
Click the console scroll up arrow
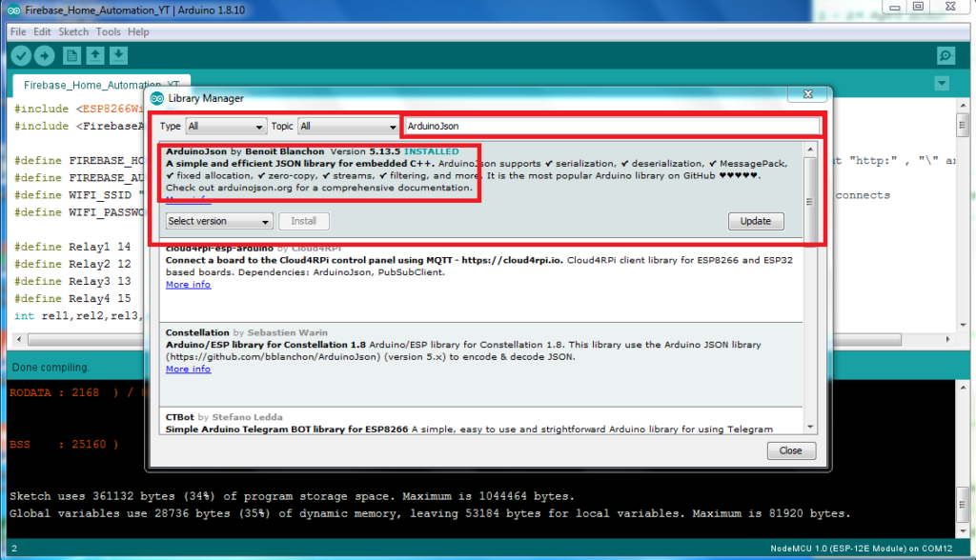pos(963,388)
